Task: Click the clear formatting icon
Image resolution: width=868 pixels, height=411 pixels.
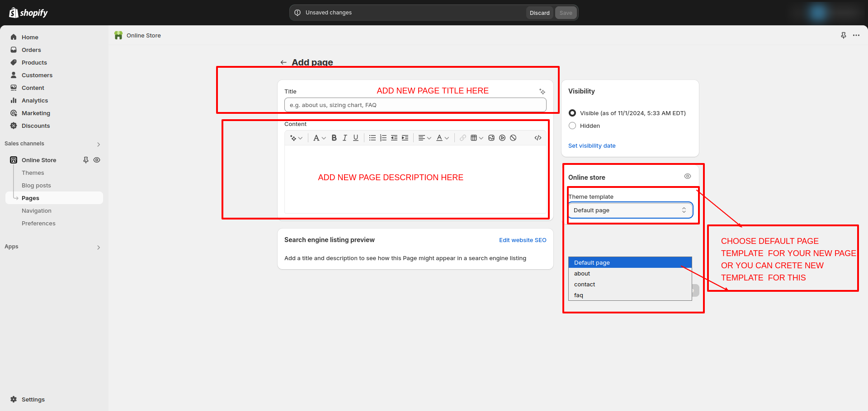Action: coord(513,138)
